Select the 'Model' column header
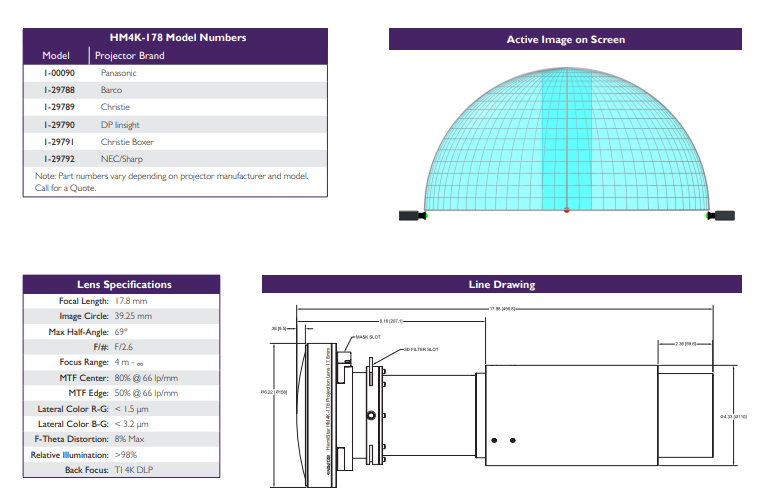 pos(56,56)
